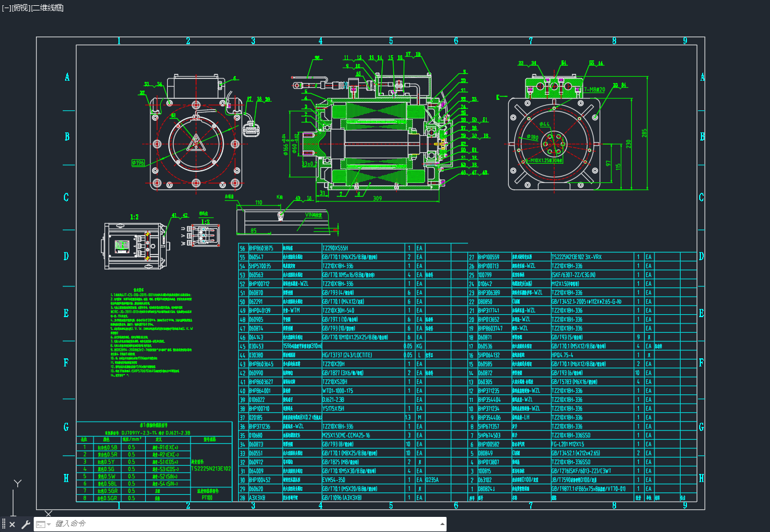This screenshot has height=532, width=770.
Task: Select the 309 length dimension
Action: click(377, 199)
